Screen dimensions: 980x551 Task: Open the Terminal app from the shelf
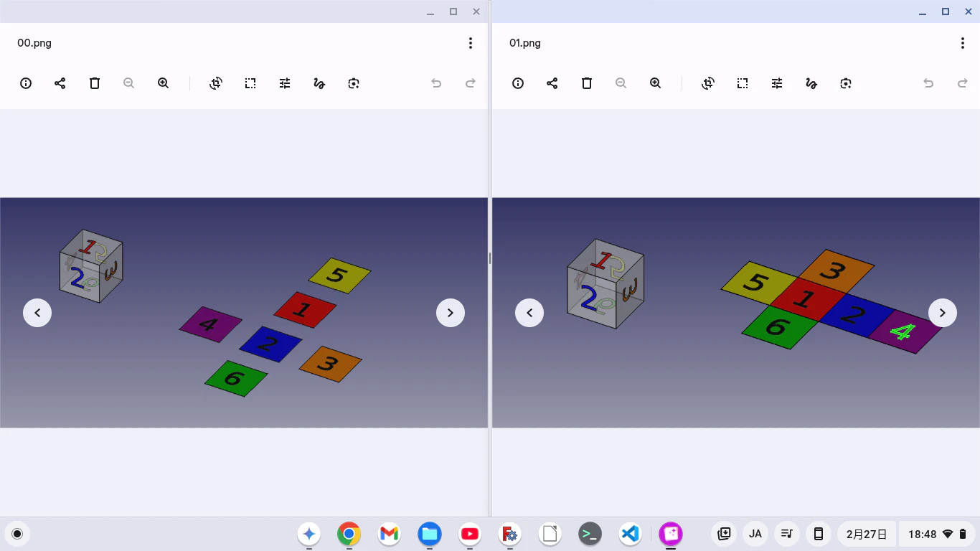click(590, 534)
